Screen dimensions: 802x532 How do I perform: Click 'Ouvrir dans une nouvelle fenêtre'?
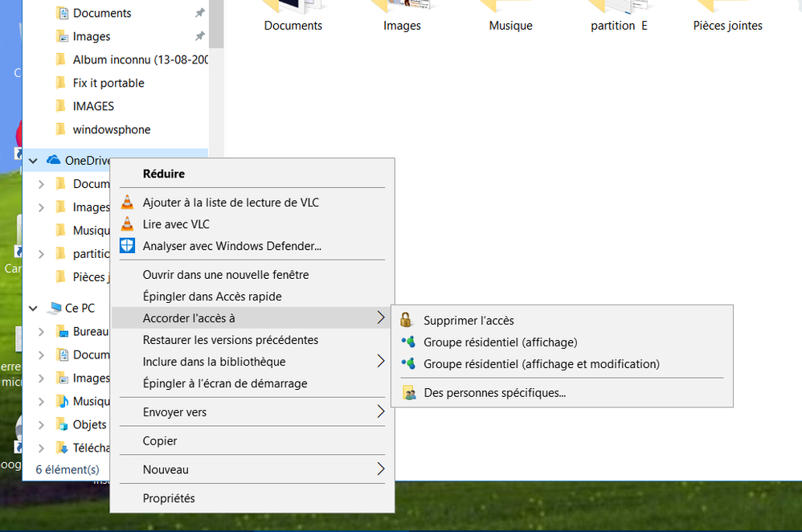click(x=225, y=275)
